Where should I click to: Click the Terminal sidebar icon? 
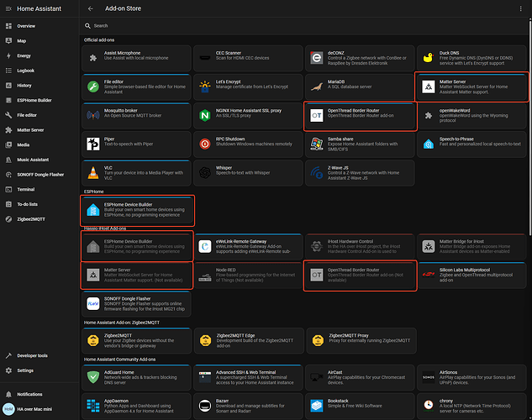pos(8,190)
